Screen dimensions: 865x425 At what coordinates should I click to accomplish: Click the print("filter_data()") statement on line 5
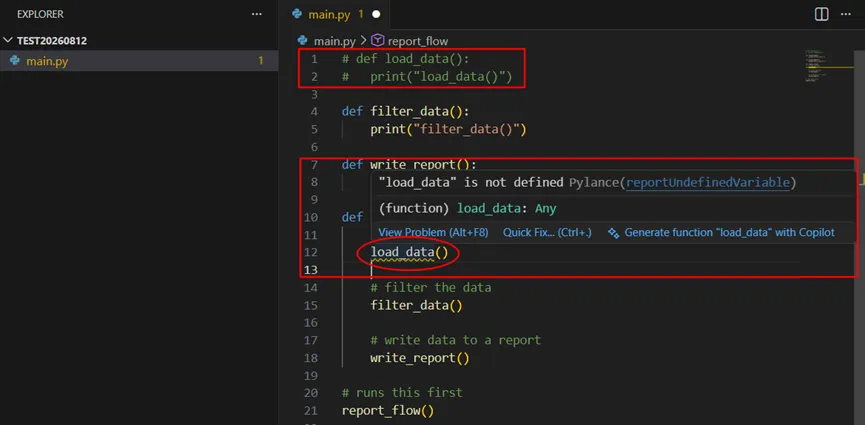pos(448,130)
